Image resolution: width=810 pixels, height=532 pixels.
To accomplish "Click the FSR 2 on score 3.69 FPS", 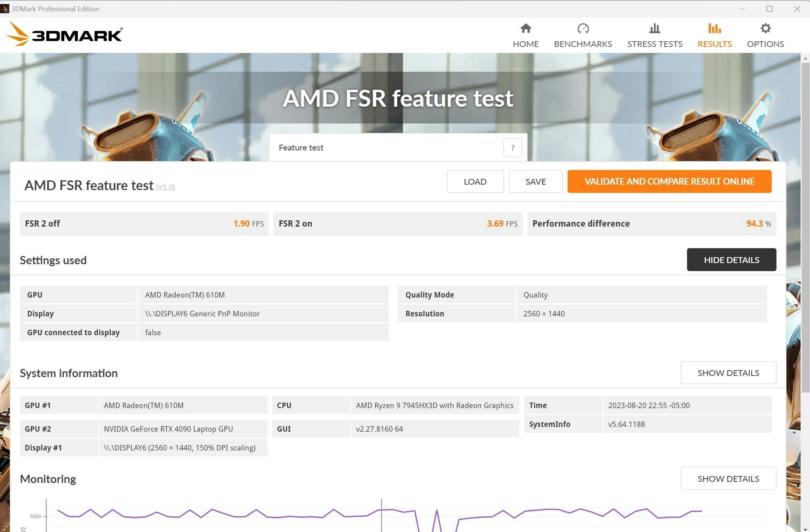I will (x=502, y=223).
